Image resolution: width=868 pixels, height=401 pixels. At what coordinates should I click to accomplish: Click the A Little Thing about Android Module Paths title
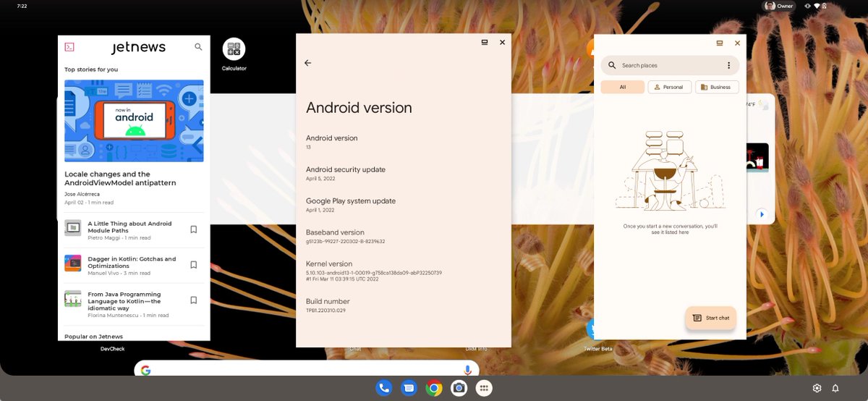129,227
